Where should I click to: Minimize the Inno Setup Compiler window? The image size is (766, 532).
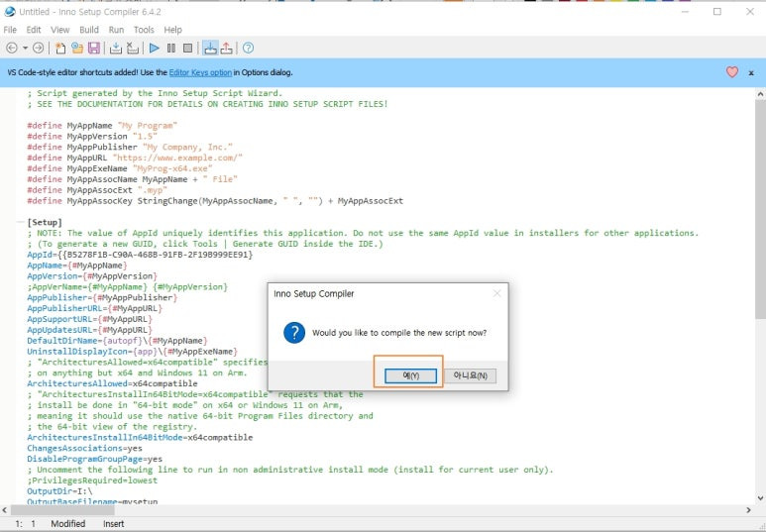point(685,11)
